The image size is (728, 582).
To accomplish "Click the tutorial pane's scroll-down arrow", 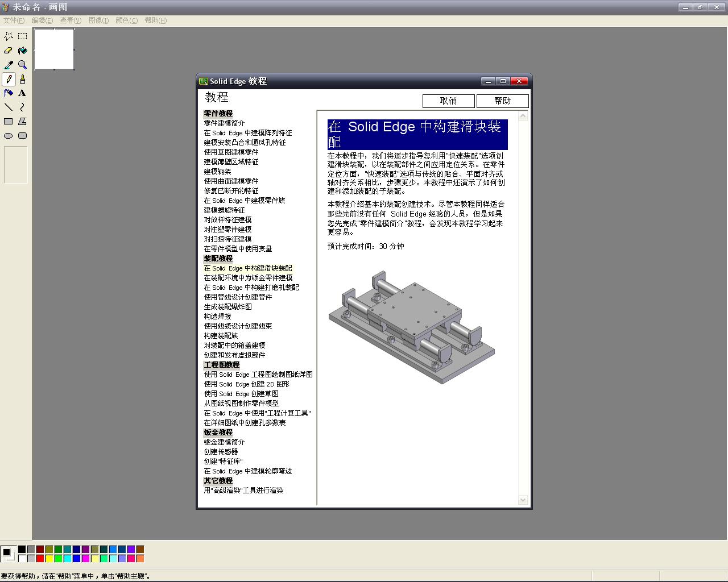I will click(523, 500).
